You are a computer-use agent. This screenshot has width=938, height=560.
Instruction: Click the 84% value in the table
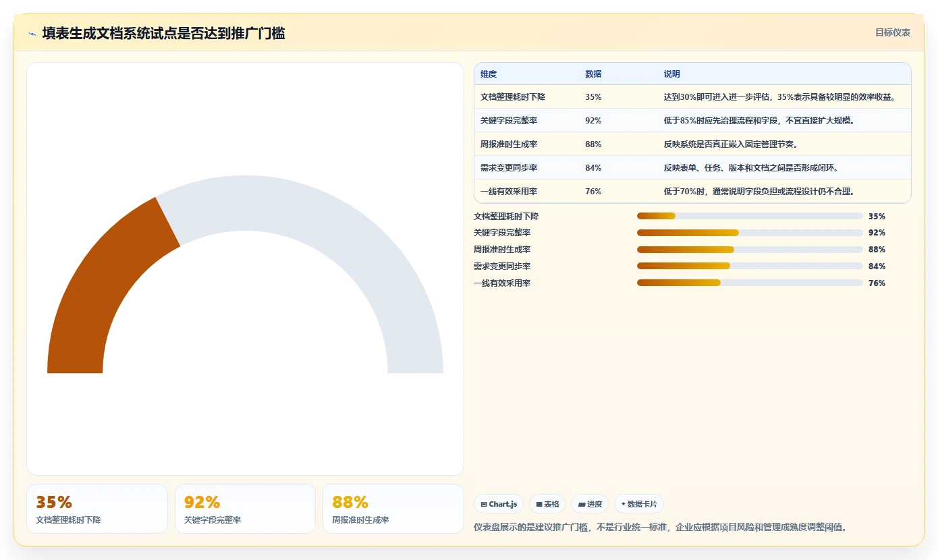[x=593, y=168]
